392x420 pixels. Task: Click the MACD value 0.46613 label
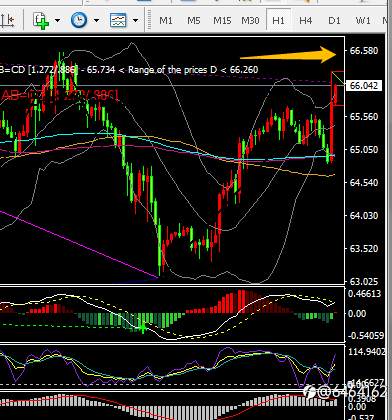364,294
